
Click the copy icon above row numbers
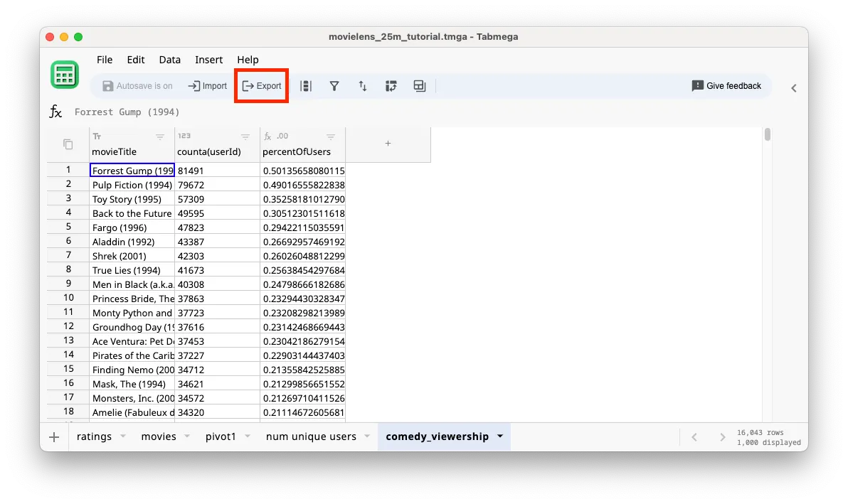pyautogui.click(x=67, y=143)
